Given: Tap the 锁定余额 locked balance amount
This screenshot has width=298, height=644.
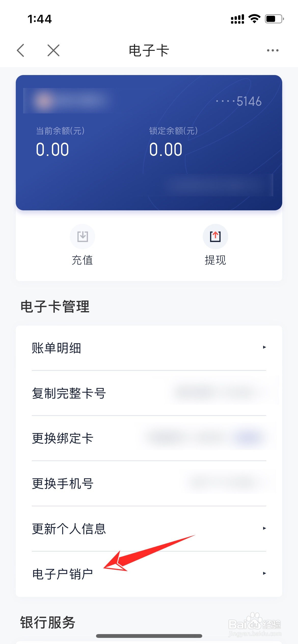Looking at the screenshot, I should 166,149.
